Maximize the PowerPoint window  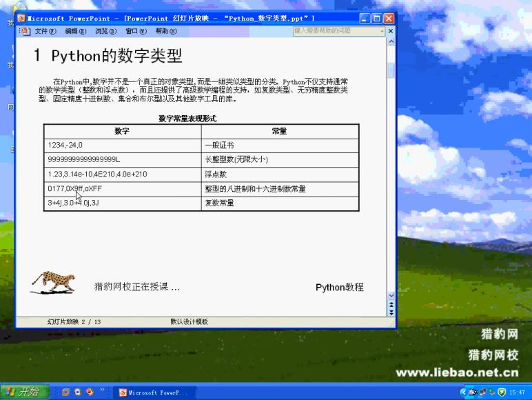point(377,19)
